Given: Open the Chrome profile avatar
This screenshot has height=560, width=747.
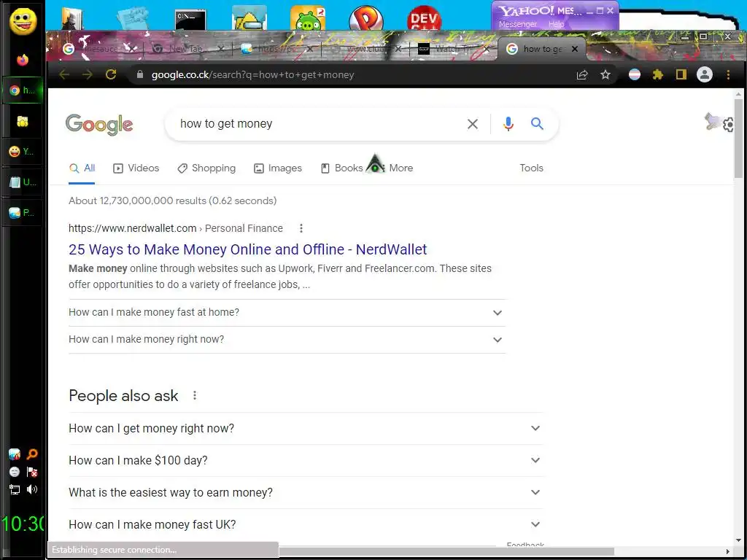Looking at the screenshot, I should (x=705, y=75).
